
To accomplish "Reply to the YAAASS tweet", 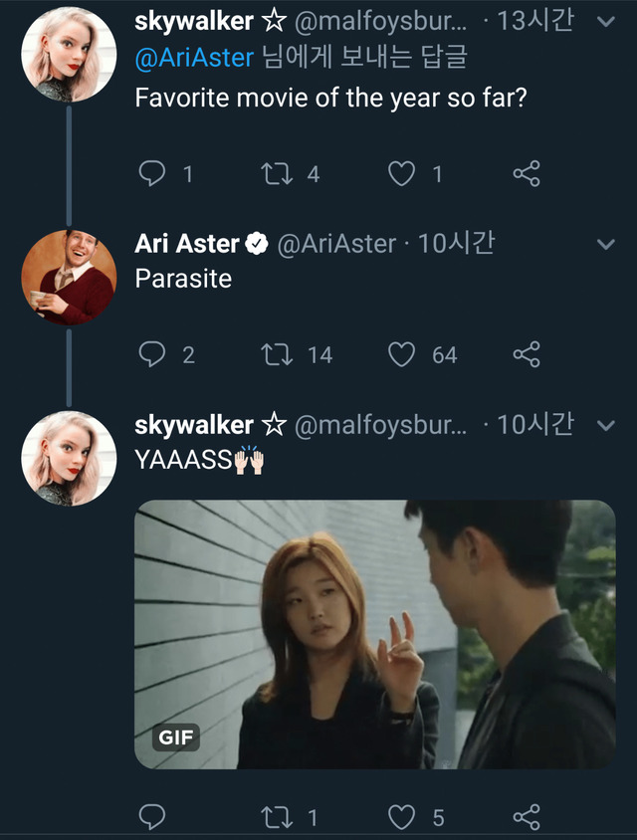I will point(151,817).
